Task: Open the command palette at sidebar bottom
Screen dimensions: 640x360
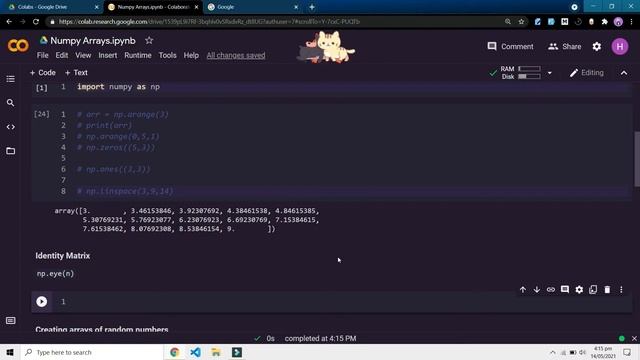Action: coord(11,320)
